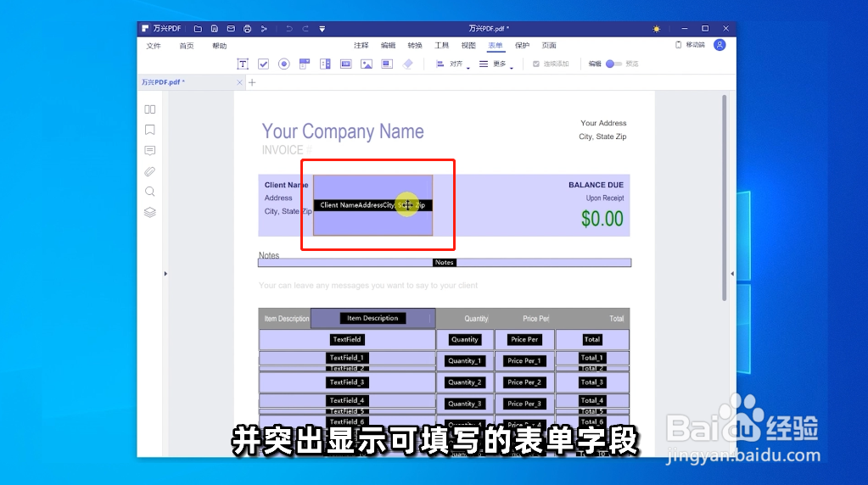Click the Your Company Name heading
868x485 pixels.
[343, 131]
